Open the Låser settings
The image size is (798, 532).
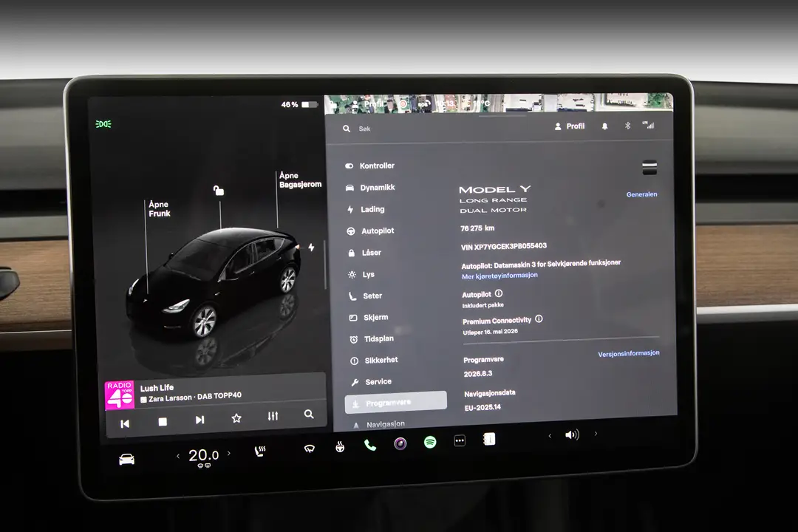365,253
